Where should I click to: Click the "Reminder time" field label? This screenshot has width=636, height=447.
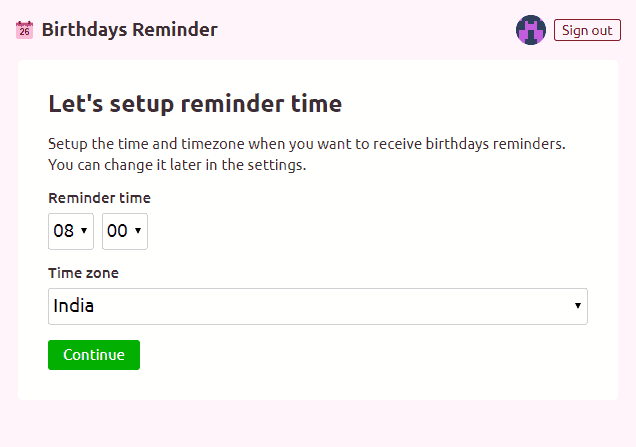[99, 198]
